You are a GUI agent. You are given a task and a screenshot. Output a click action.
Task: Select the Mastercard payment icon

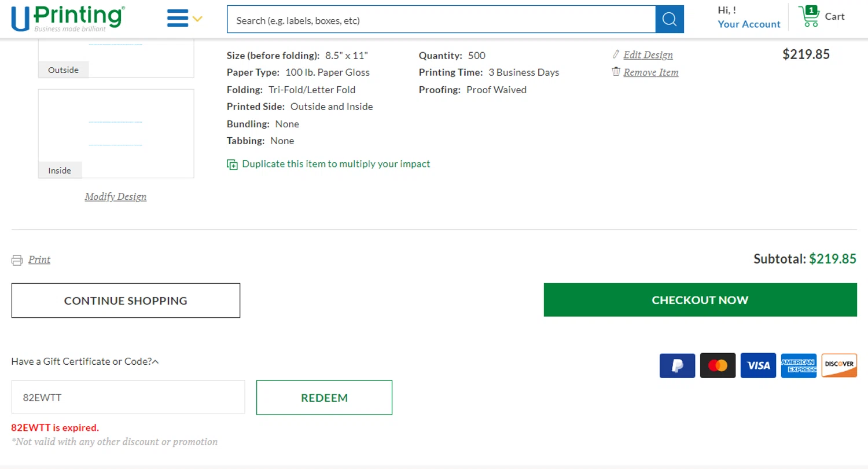(718, 365)
